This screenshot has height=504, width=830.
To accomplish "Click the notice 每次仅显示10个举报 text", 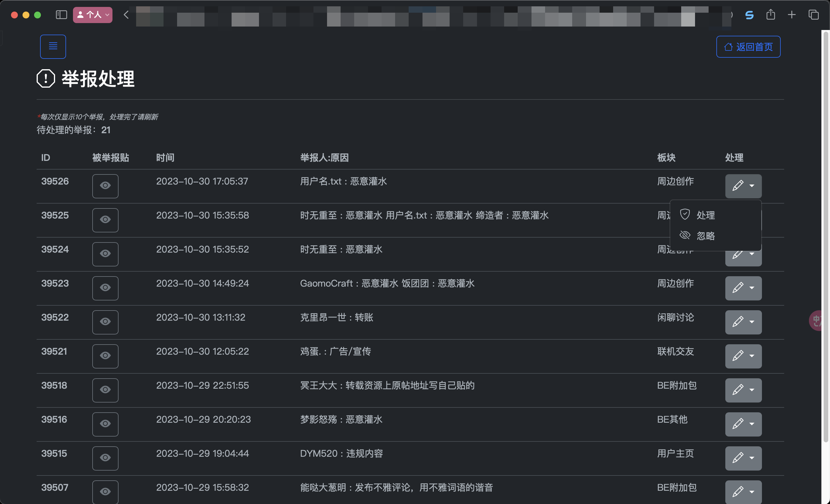I will point(97,117).
